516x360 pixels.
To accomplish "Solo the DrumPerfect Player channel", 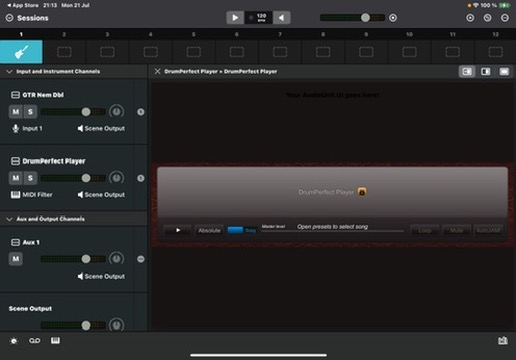I will [30, 178].
